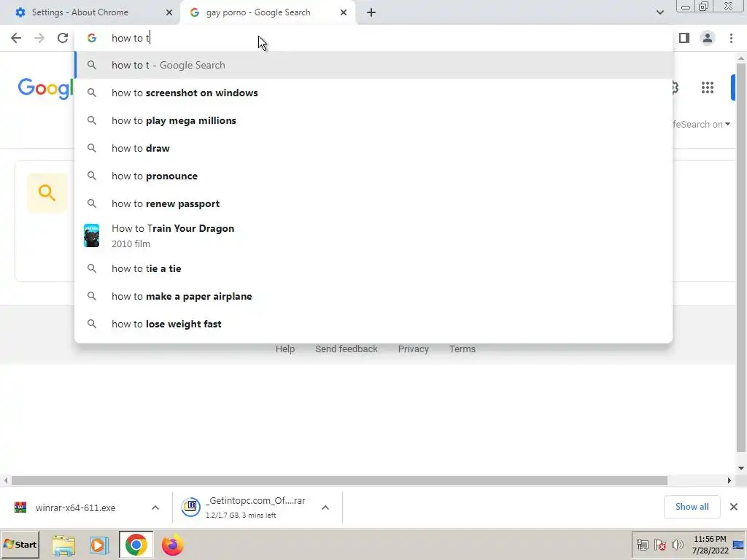Click Show all downloads button
This screenshot has width=747, height=560.
(x=692, y=507)
